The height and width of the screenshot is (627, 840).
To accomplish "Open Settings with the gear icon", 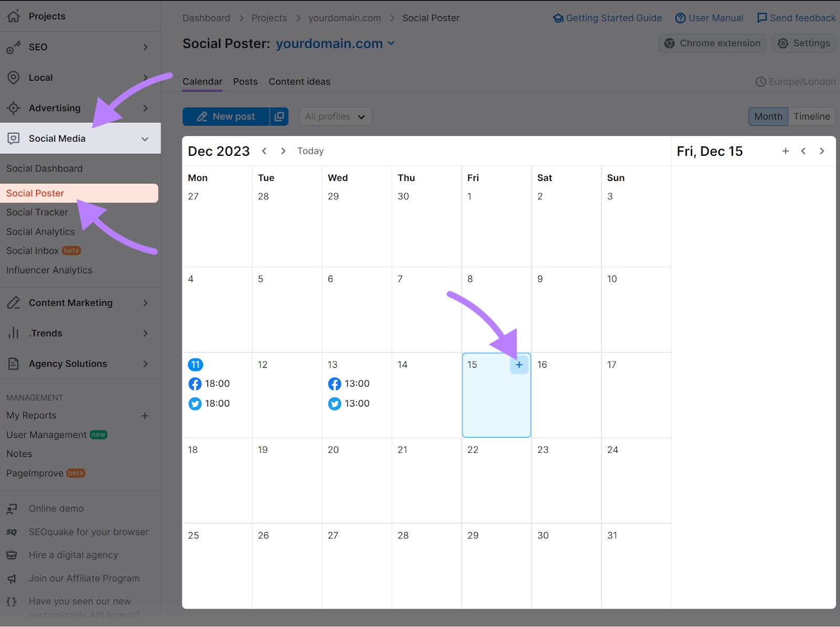I will 783,43.
